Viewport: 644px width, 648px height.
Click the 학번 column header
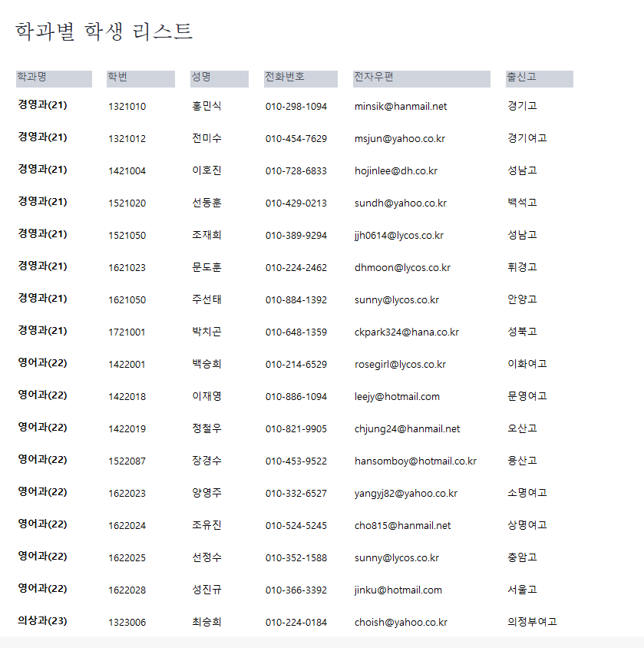(140, 78)
